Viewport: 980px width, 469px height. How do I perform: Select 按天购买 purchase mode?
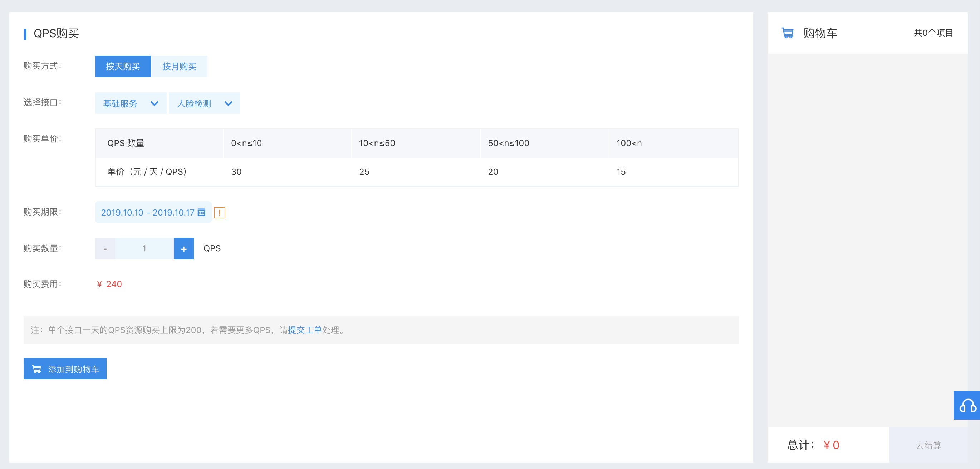coord(123,67)
